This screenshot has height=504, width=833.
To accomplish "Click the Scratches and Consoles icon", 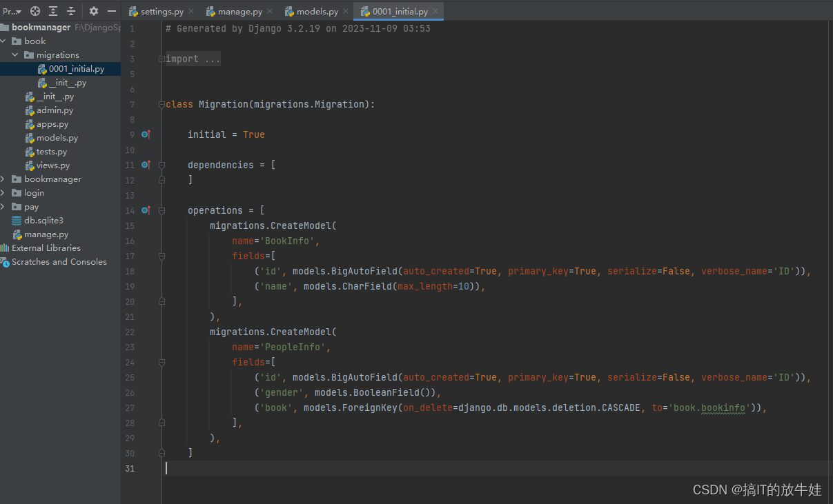I will pyautogui.click(x=5, y=262).
